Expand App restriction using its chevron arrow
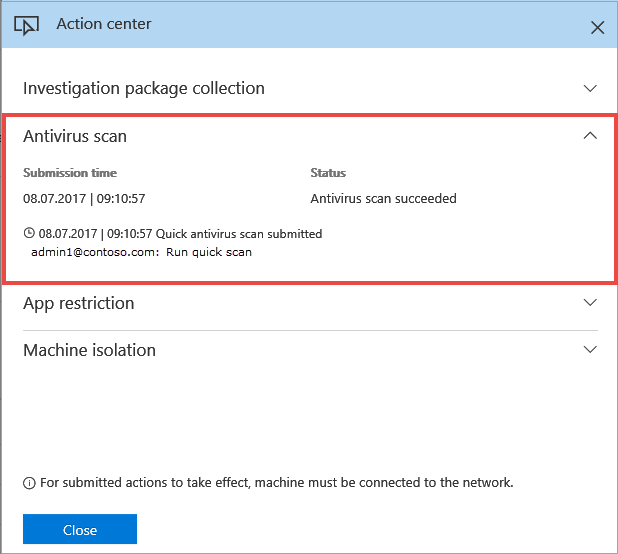This screenshot has width=618, height=554. point(590,303)
